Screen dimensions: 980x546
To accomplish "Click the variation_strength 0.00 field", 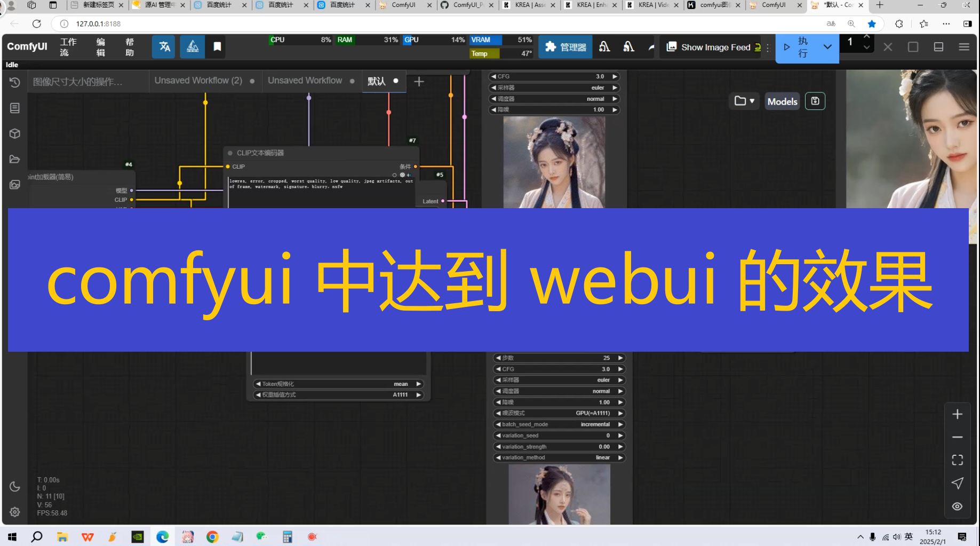I will (x=559, y=447).
